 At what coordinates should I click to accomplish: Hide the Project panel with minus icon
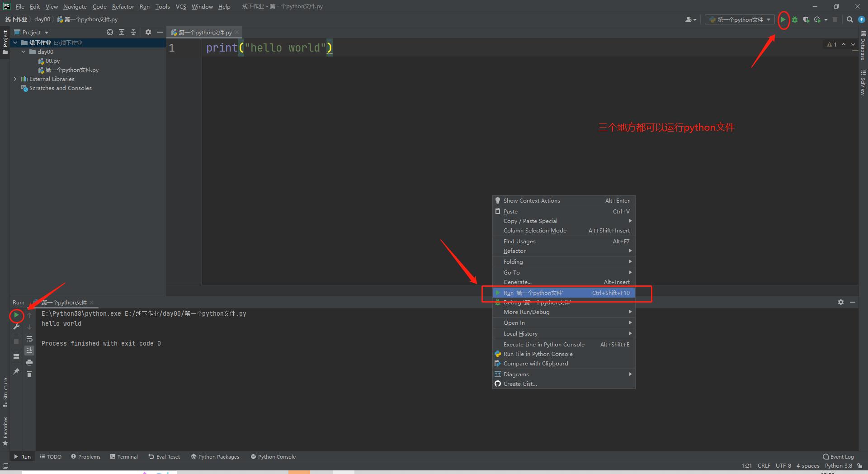pos(160,32)
